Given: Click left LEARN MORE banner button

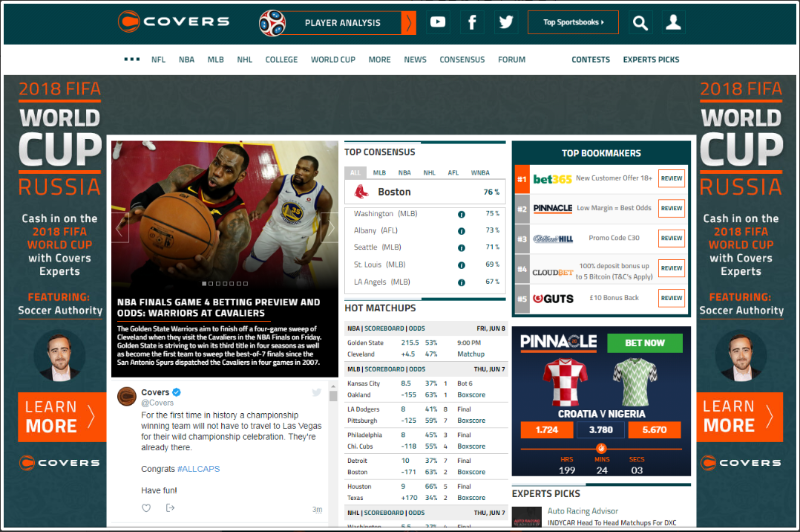Looking at the screenshot, I should [62, 417].
